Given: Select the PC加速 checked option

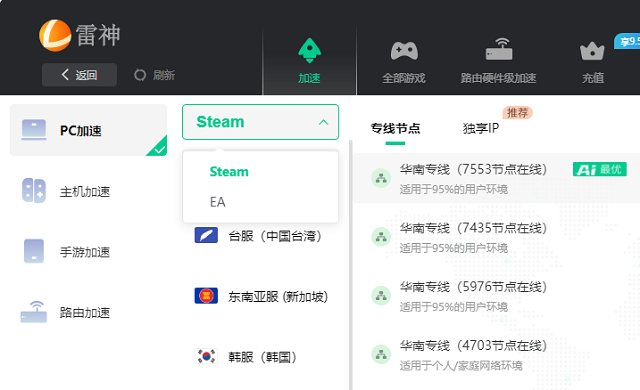Looking at the screenshot, I should (88, 130).
